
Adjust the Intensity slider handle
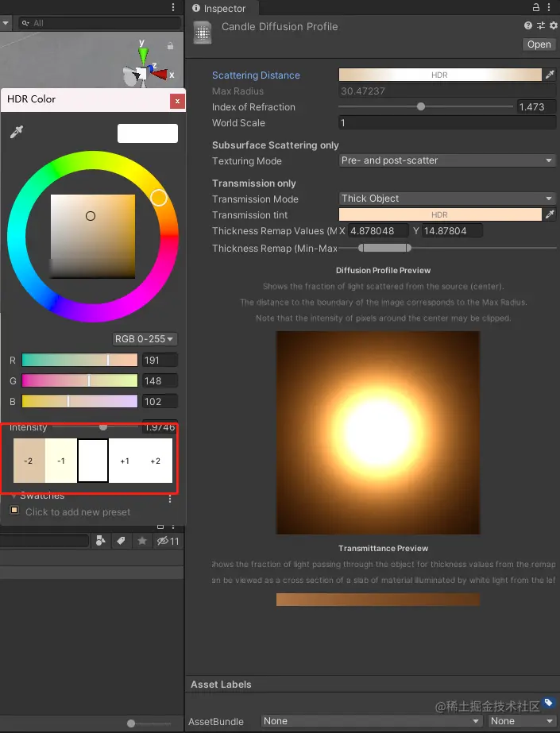click(103, 426)
